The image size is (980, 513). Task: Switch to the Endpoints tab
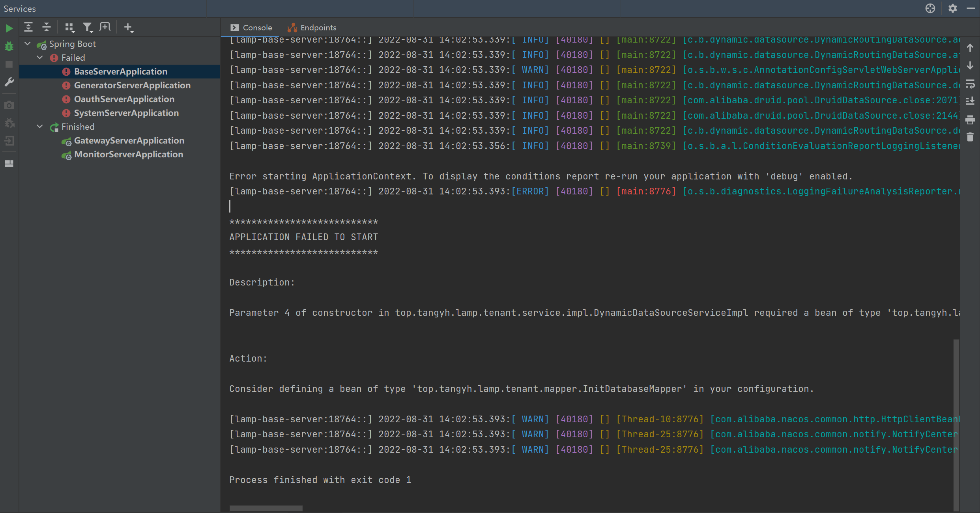(x=312, y=28)
